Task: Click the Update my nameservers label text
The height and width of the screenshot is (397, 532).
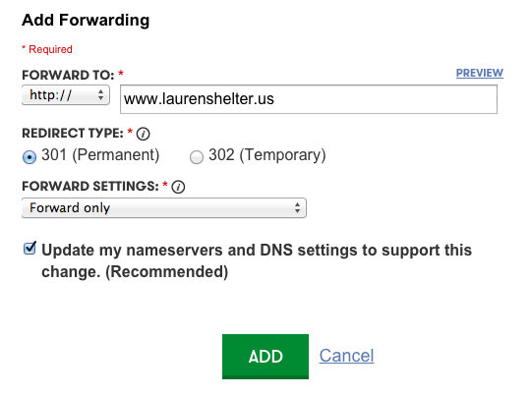Action: (x=257, y=260)
